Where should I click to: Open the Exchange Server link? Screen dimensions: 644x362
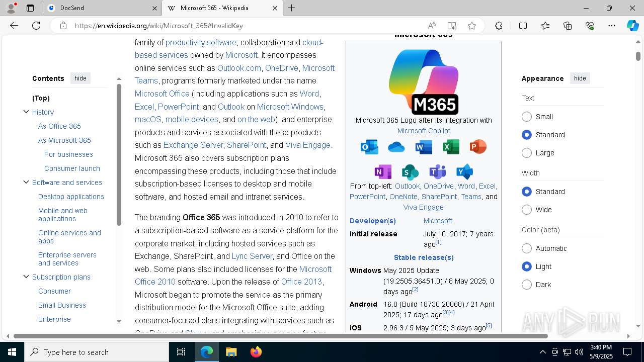(x=193, y=145)
